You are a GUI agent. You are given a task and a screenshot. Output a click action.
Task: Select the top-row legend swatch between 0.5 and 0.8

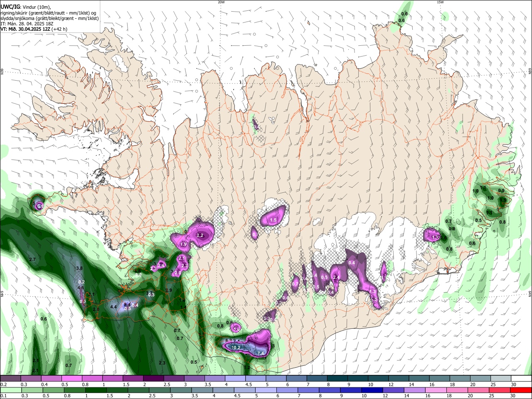pyautogui.click(x=71, y=378)
